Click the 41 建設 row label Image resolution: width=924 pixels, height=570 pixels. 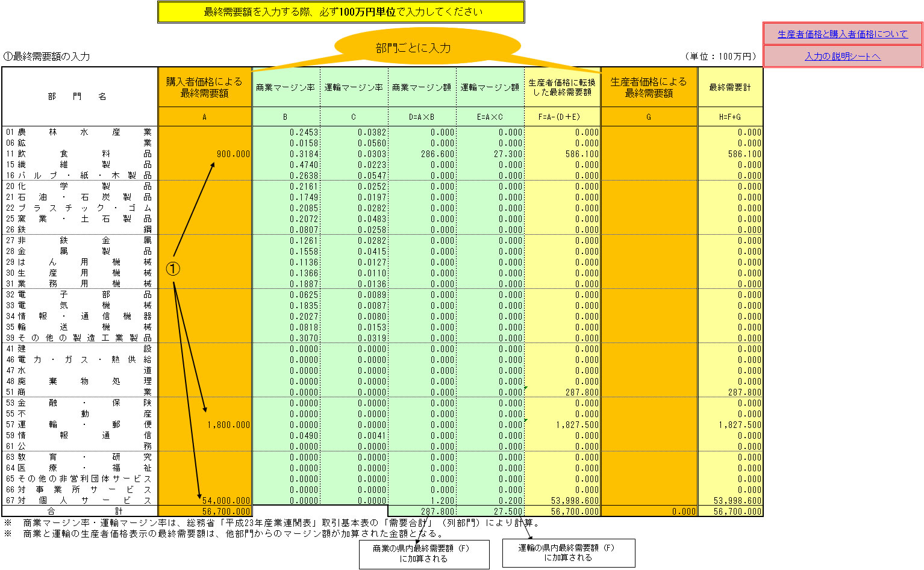pyautogui.click(x=80, y=349)
